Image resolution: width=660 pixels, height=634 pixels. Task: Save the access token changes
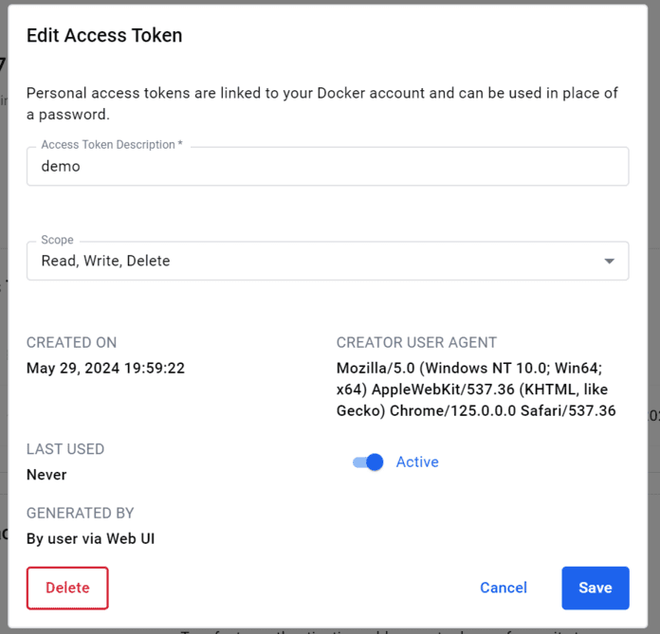click(595, 588)
